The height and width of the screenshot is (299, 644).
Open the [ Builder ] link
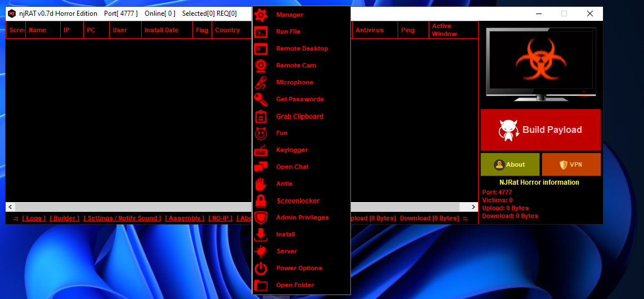click(x=65, y=218)
